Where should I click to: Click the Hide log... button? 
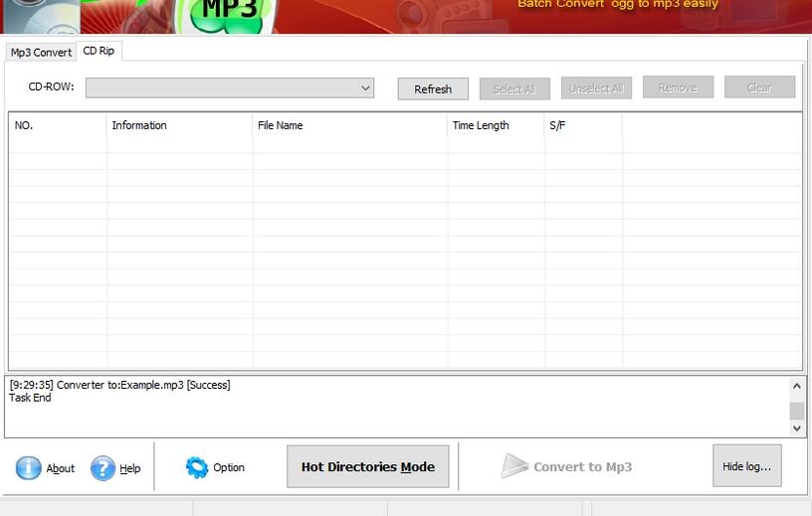[746, 466]
